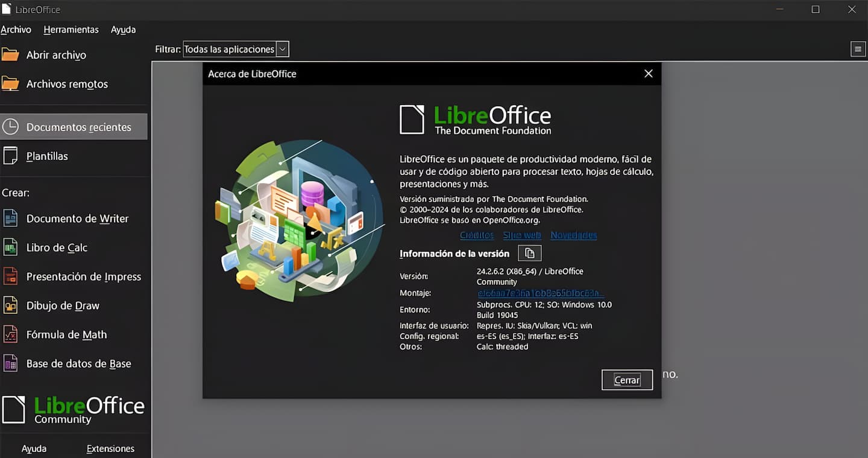Screen dimensions: 868x458
Task: Create a new Presentación de Impress
Action: (83, 276)
